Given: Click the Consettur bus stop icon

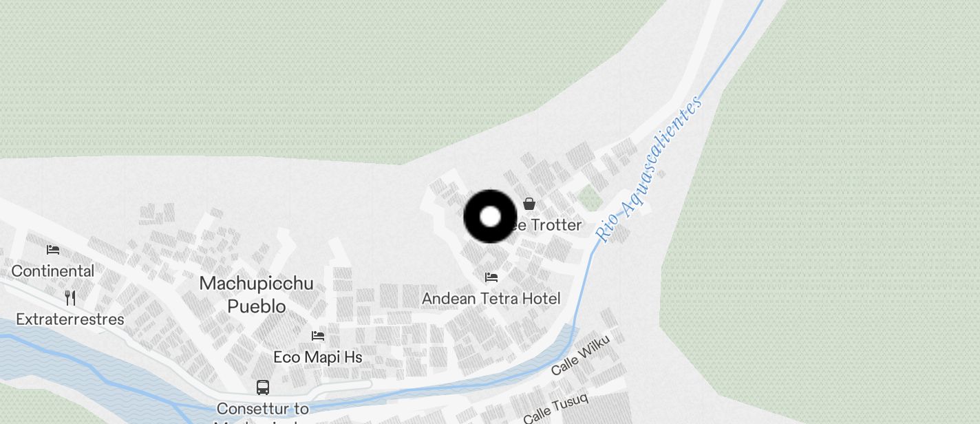Looking at the screenshot, I should (x=263, y=387).
